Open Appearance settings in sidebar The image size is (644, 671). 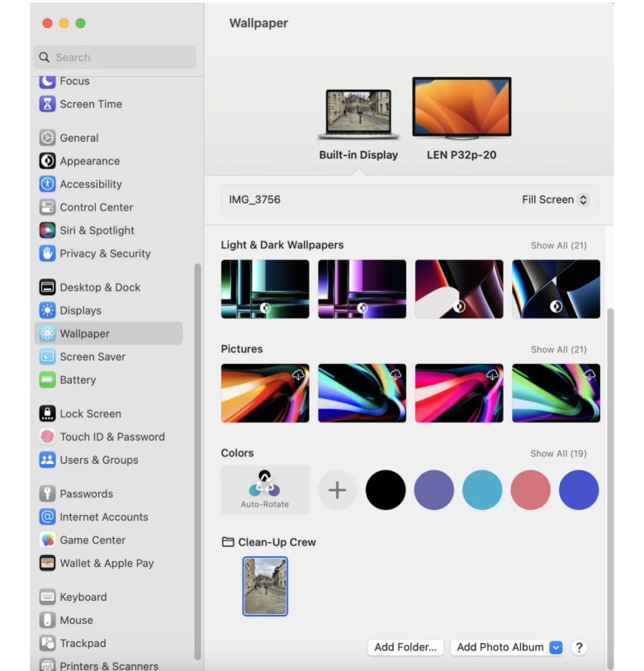(x=89, y=161)
